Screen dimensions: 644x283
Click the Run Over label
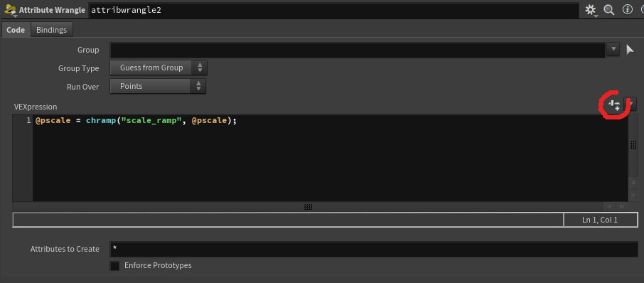tap(83, 87)
